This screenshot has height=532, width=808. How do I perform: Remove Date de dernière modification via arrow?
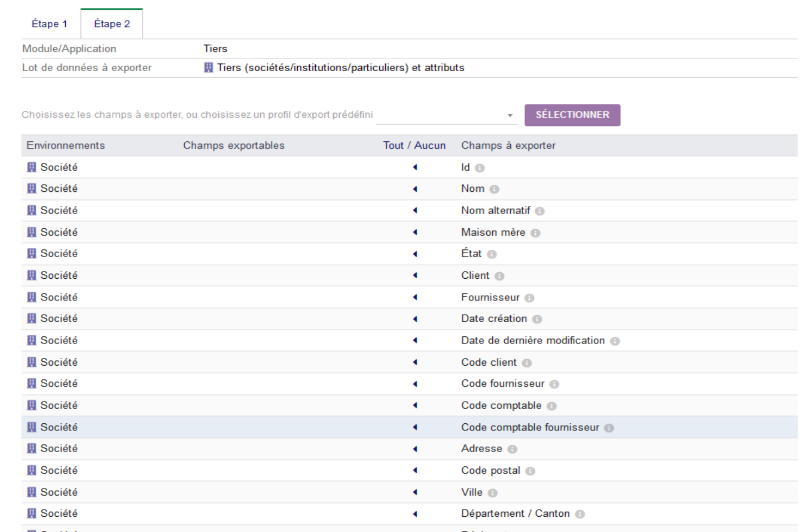tap(415, 340)
